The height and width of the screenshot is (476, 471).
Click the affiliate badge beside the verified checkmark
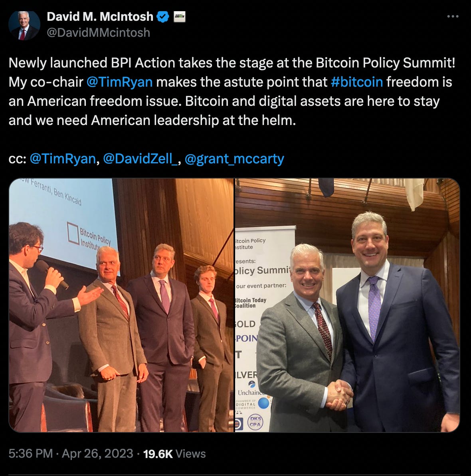coord(179,17)
